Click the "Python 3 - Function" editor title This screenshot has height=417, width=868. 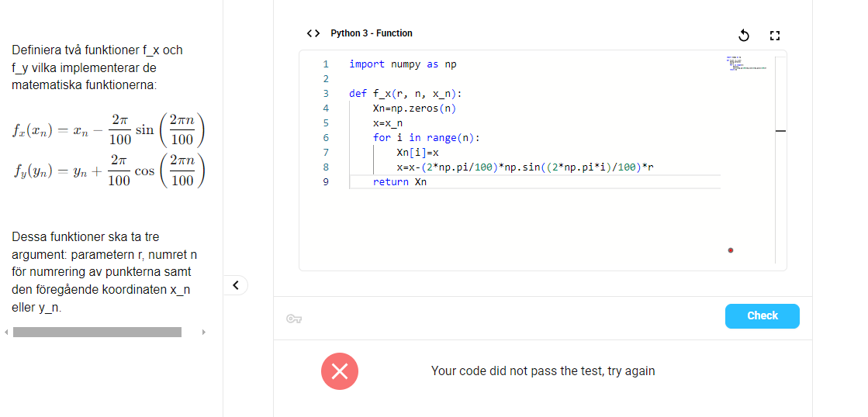pos(372,33)
